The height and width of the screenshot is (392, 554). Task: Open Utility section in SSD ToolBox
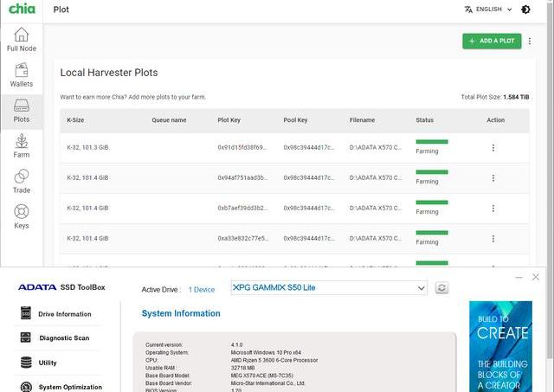pos(48,363)
